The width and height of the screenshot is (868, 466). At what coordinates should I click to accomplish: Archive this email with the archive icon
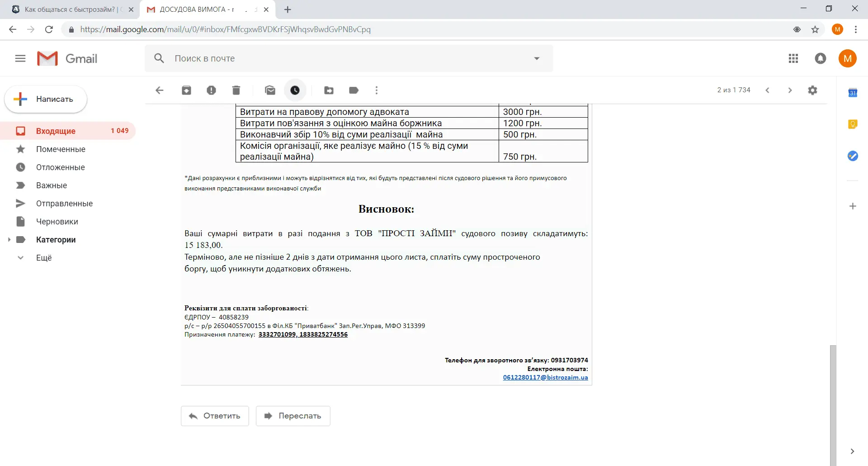[186, 90]
